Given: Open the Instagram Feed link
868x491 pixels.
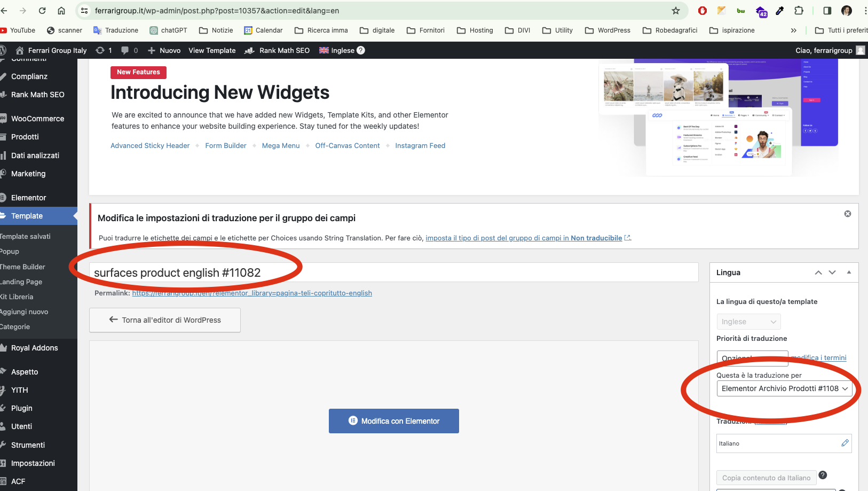Looking at the screenshot, I should click(x=420, y=145).
